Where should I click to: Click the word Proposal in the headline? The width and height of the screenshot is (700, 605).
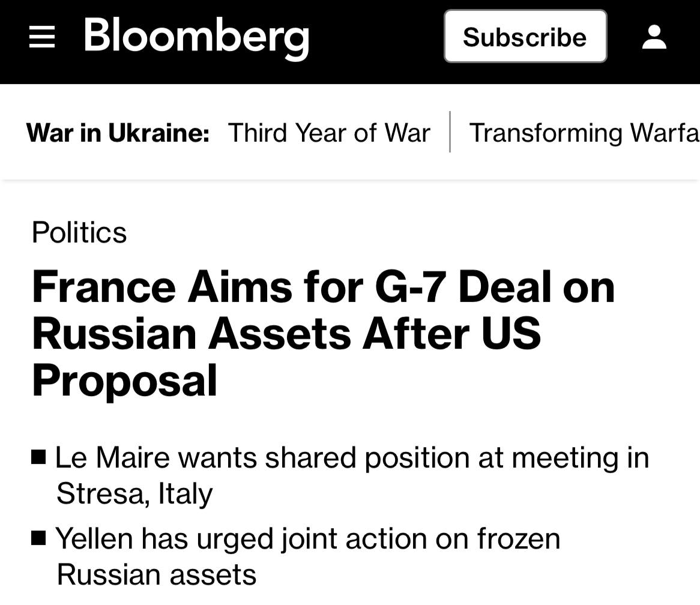[124, 381]
